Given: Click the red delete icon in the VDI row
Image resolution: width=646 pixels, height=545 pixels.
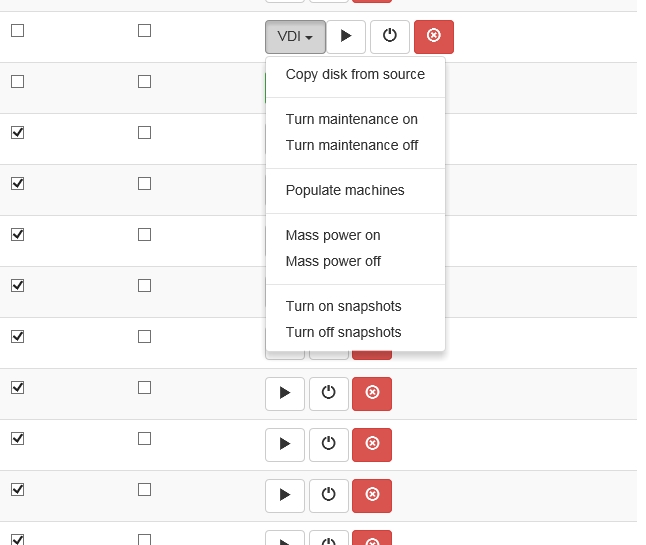Looking at the screenshot, I should point(433,36).
